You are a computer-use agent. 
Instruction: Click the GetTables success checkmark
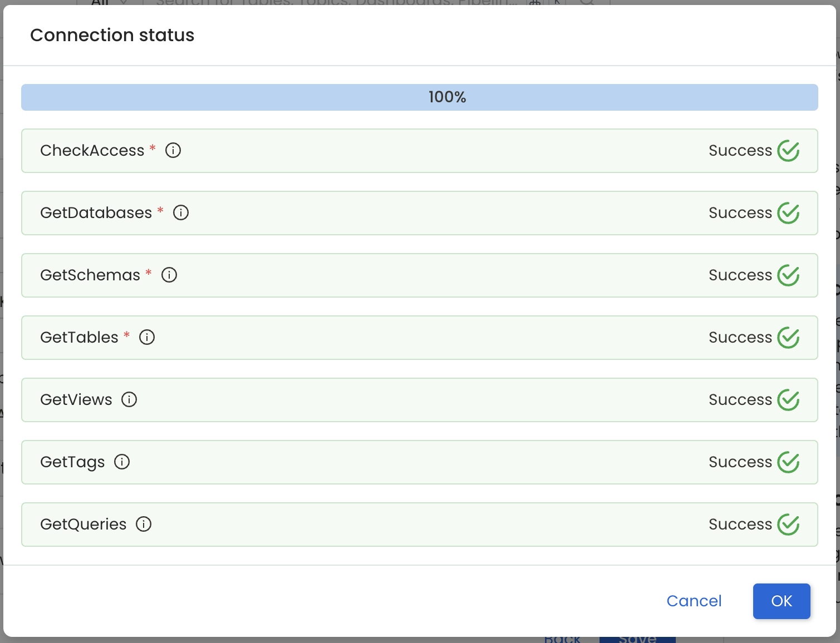788,338
